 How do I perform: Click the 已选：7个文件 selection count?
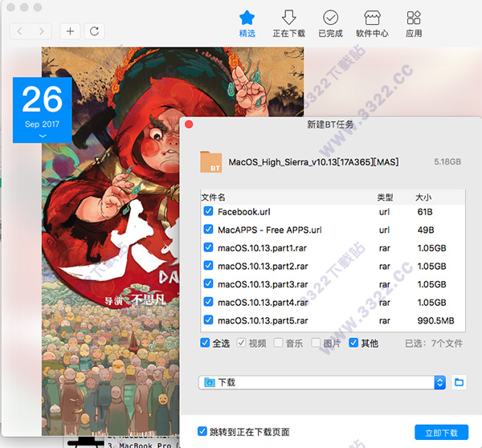click(434, 343)
